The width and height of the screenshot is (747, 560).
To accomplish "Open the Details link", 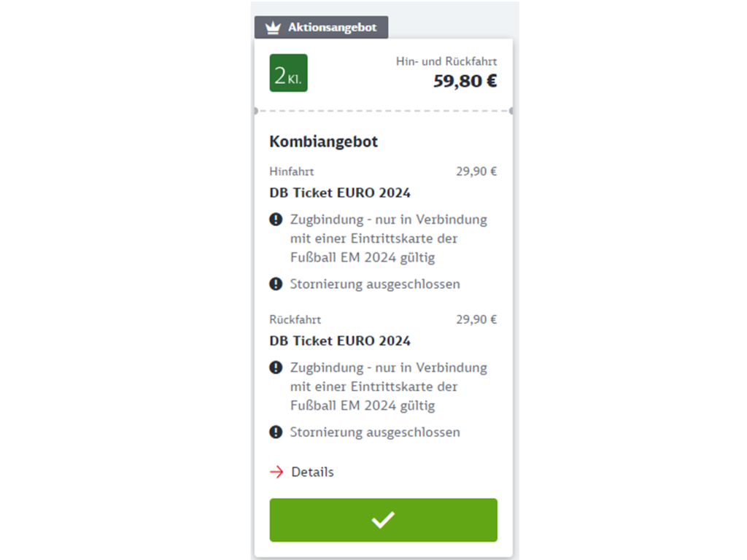I will (312, 472).
